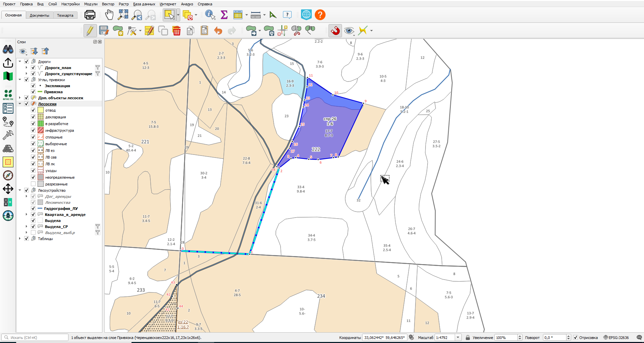The image size is (644, 343).
Task: Toggle snapping with the red magnet icon
Action: (335, 31)
